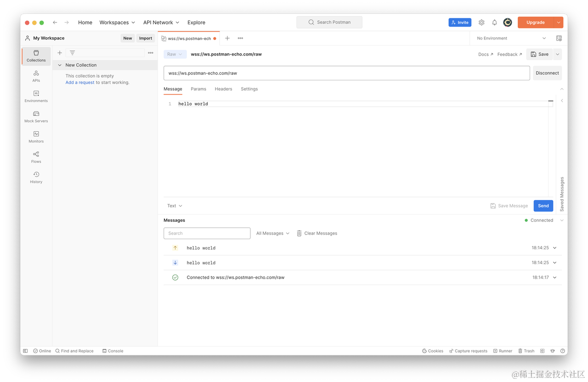This screenshot has width=588, height=382.
Task: Open a new tab with plus icon
Action: point(227,39)
